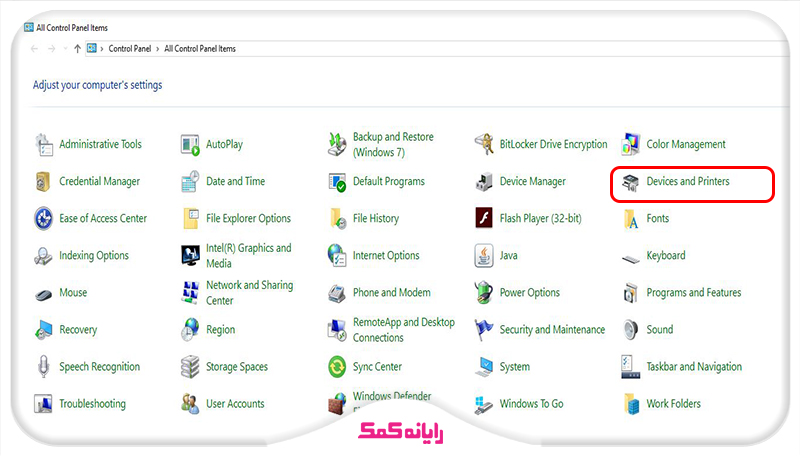The width and height of the screenshot is (800, 456).
Task: Open Taskbar and Navigation link text
Action: pos(694,367)
